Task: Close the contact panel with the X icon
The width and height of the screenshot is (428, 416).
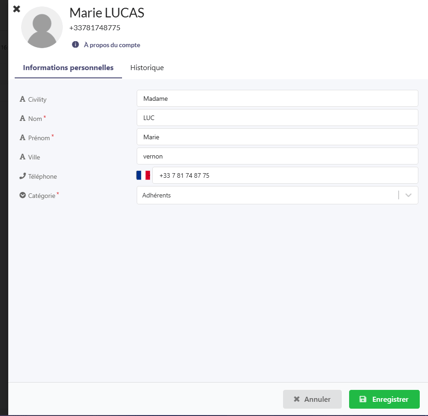Action: click(16, 9)
